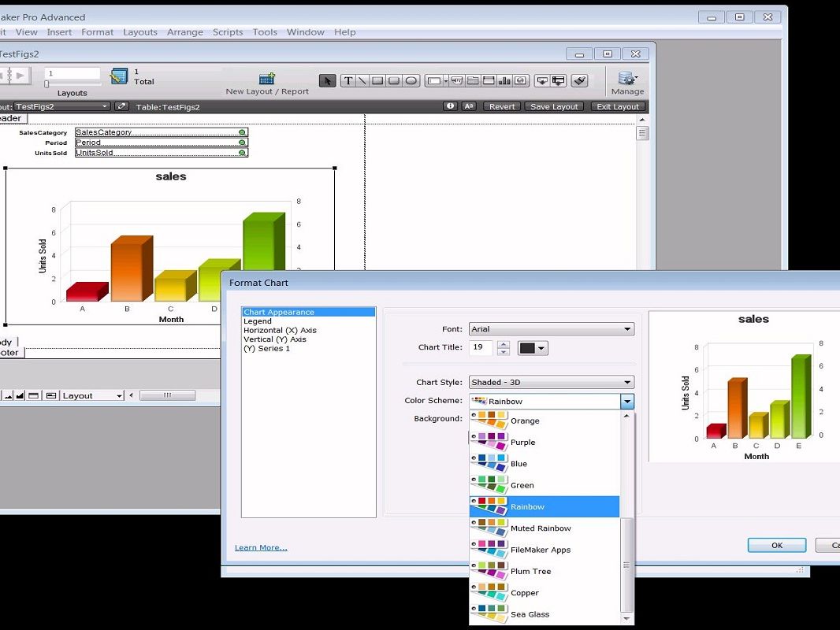840x630 pixels.
Task: Click the Format Painter brush icon
Action: coord(580,81)
